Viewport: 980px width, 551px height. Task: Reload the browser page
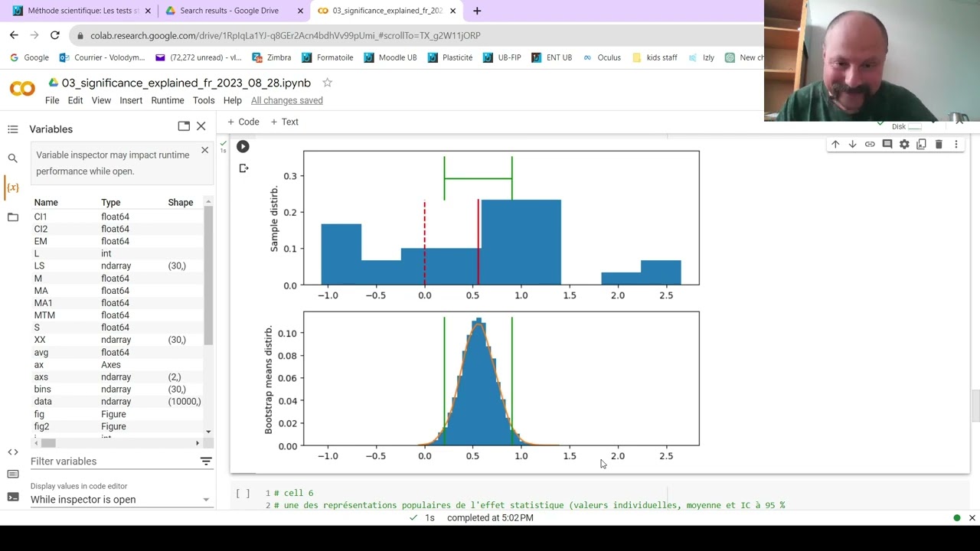[55, 35]
